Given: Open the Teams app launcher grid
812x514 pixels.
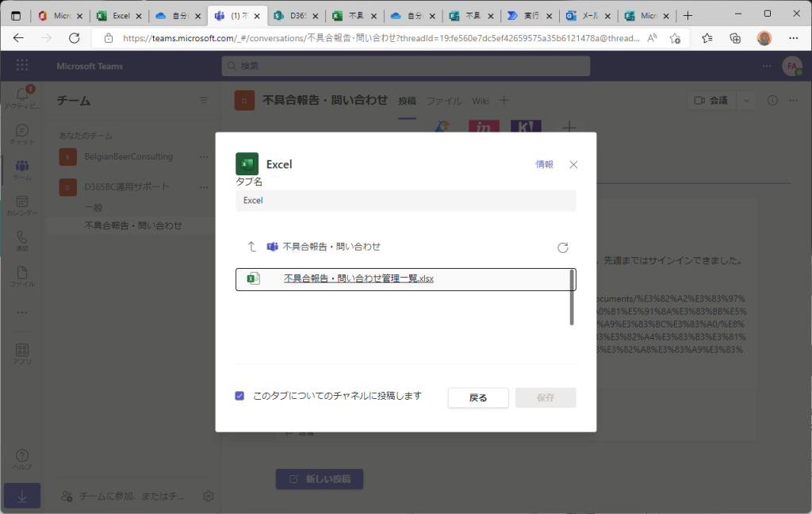Looking at the screenshot, I should [21, 65].
